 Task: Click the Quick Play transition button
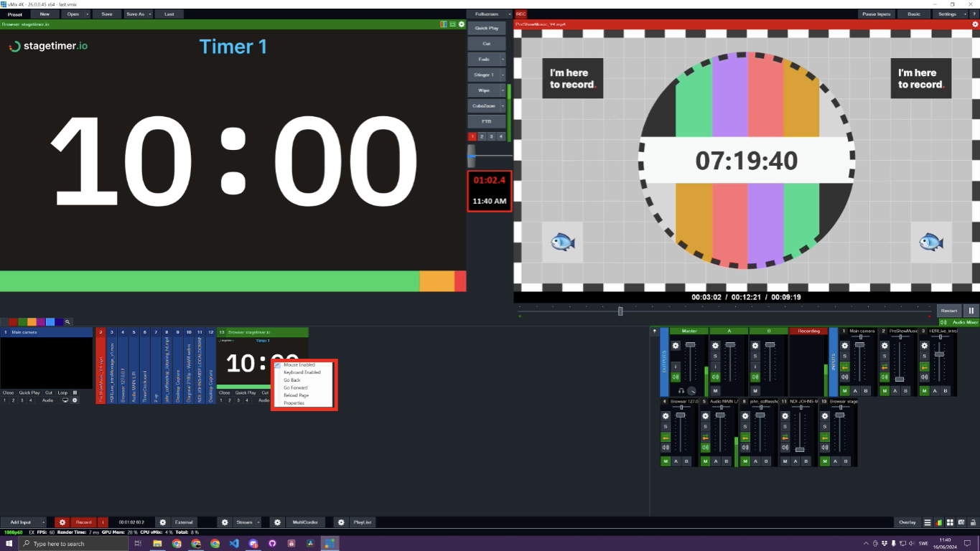coord(487,28)
